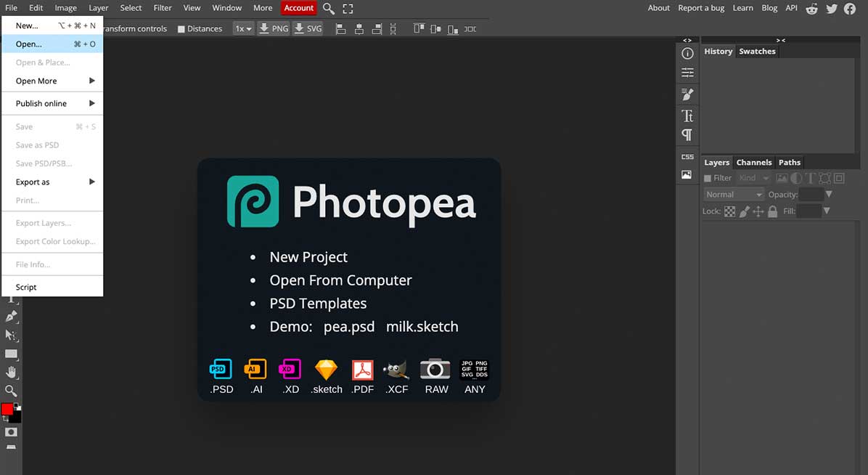Enable the Distances checkbox
Image resolution: width=868 pixels, height=475 pixels.
tap(181, 29)
